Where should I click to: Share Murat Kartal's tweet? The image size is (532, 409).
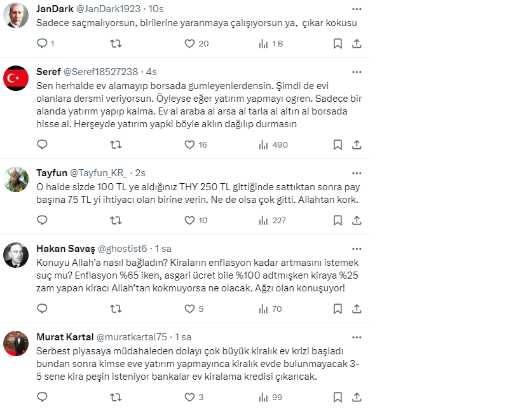357,398
